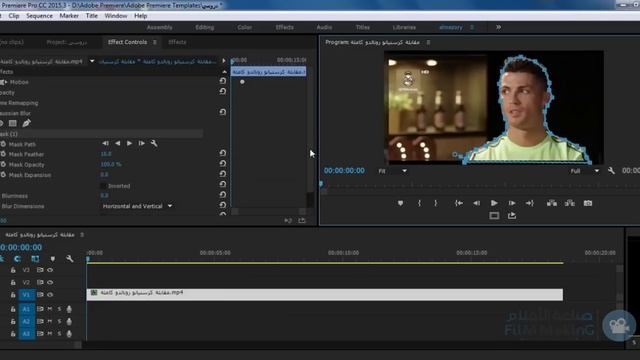Play the sequence in the Program monitor
The width and height of the screenshot is (640, 360).
click(494, 203)
